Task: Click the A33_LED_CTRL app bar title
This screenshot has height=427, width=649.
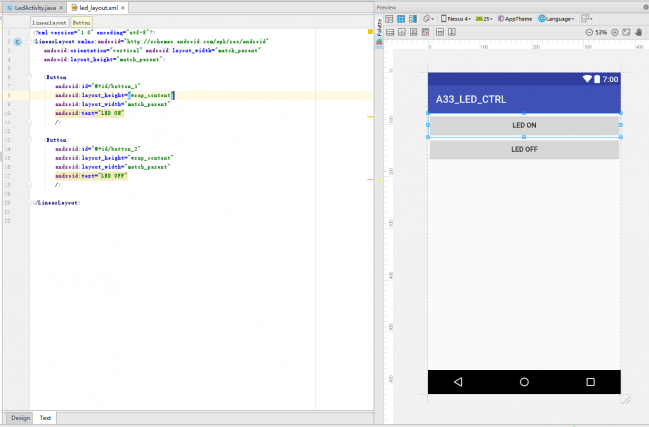Action: point(471,99)
